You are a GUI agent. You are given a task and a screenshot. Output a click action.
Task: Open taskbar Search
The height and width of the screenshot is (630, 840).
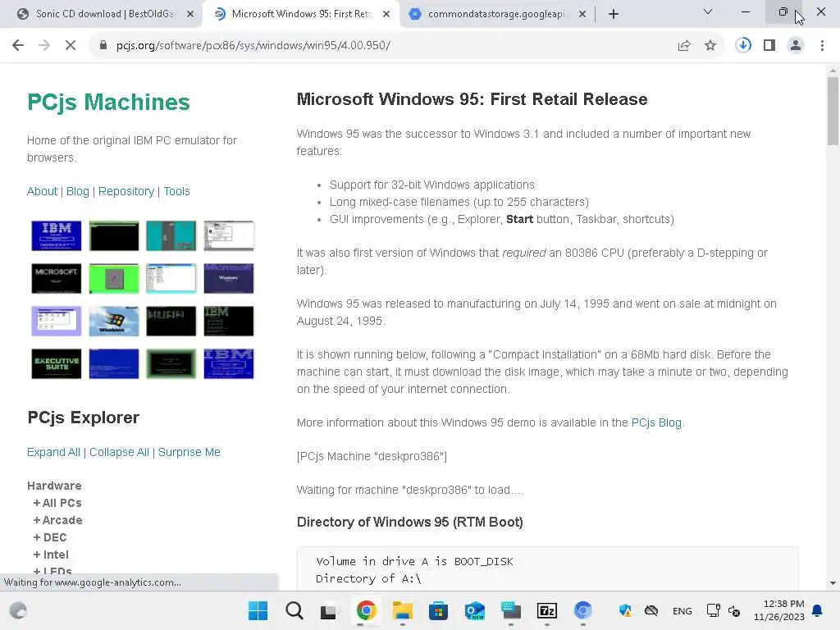[x=294, y=610]
